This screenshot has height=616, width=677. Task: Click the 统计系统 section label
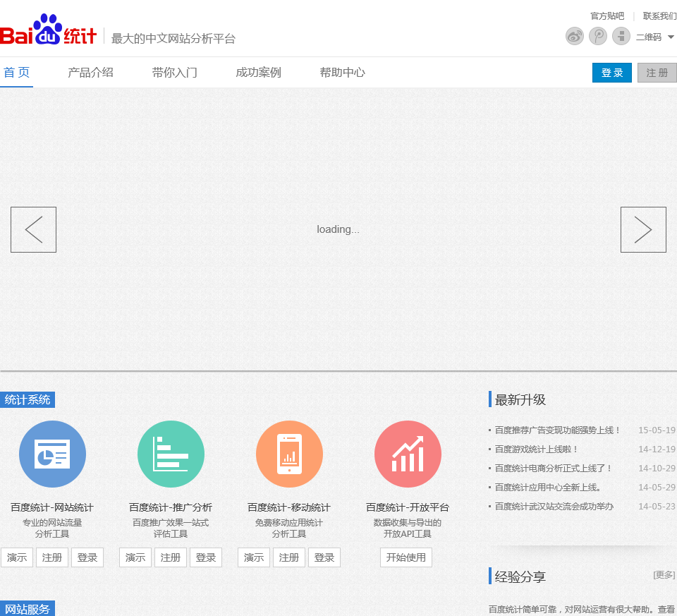[28, 399]
